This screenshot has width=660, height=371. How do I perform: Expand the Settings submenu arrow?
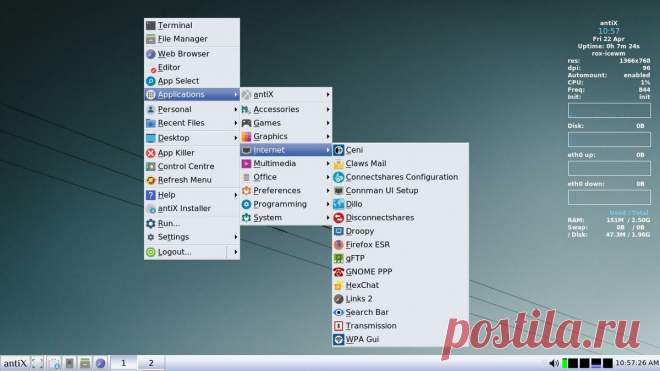tap(235, 237)
